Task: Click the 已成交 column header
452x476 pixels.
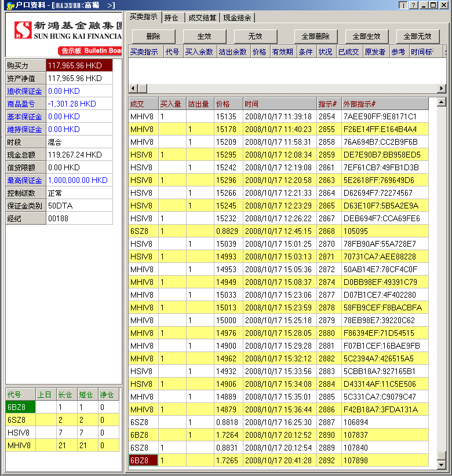Action: click(x=350, y=52)
